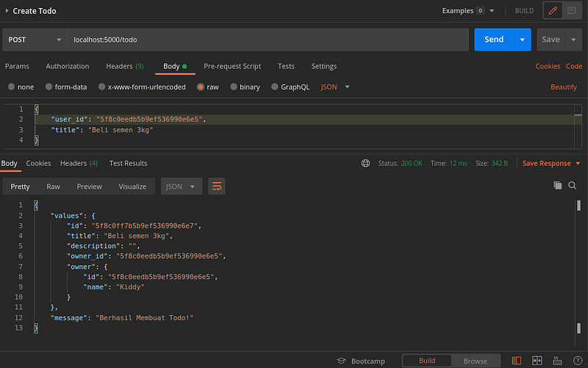This screenshot has height=368, width=588.
Task: Click the network globe icon near Status
Action: [x=365, y=163]
